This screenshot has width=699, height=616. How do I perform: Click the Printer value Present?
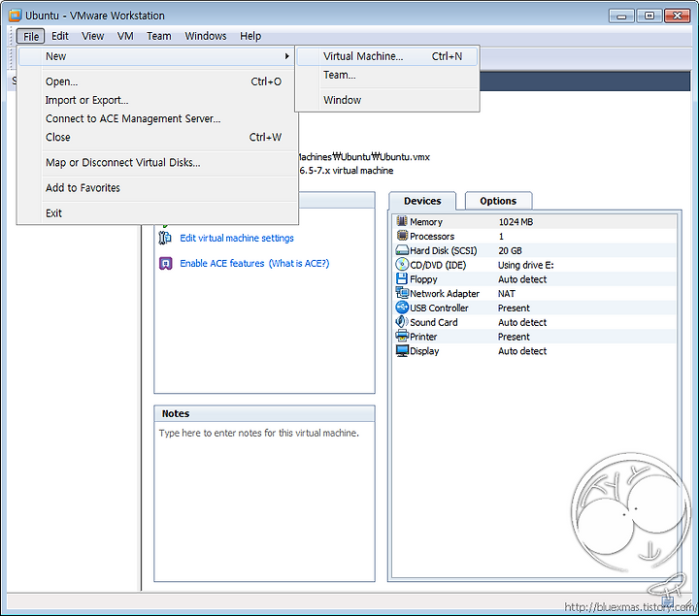tap(514, 337)
